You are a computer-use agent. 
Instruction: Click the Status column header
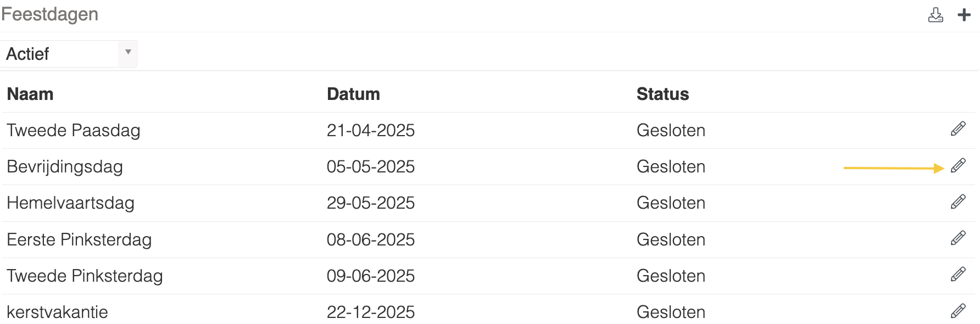[662, 94]
